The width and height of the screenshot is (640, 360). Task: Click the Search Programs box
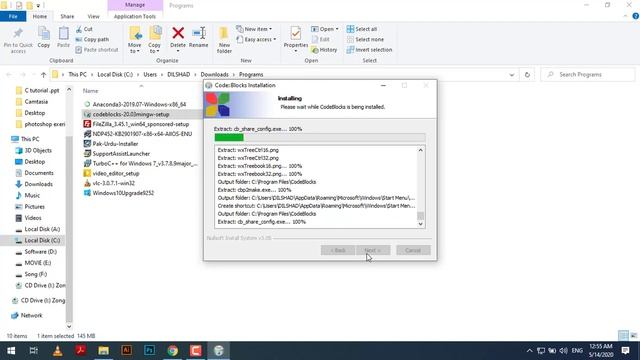pos(588,75)
